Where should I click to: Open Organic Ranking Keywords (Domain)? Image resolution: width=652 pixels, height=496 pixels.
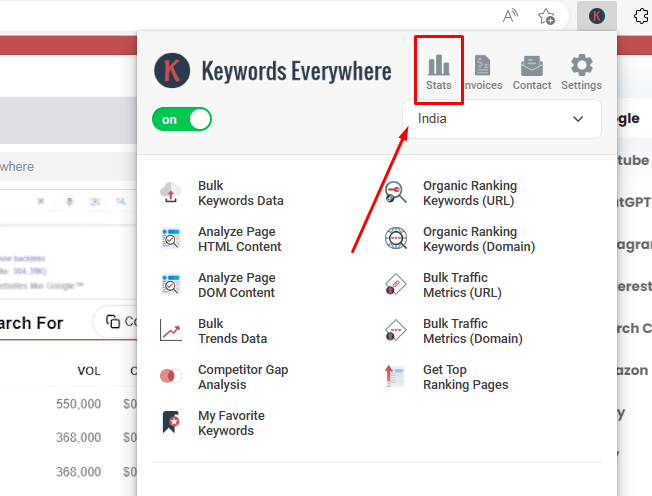(479, 239)
